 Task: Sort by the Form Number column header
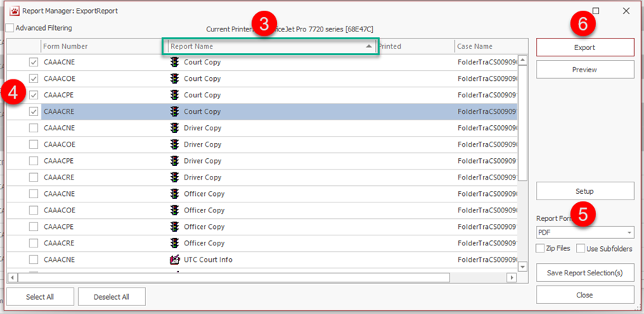[100, 46]
